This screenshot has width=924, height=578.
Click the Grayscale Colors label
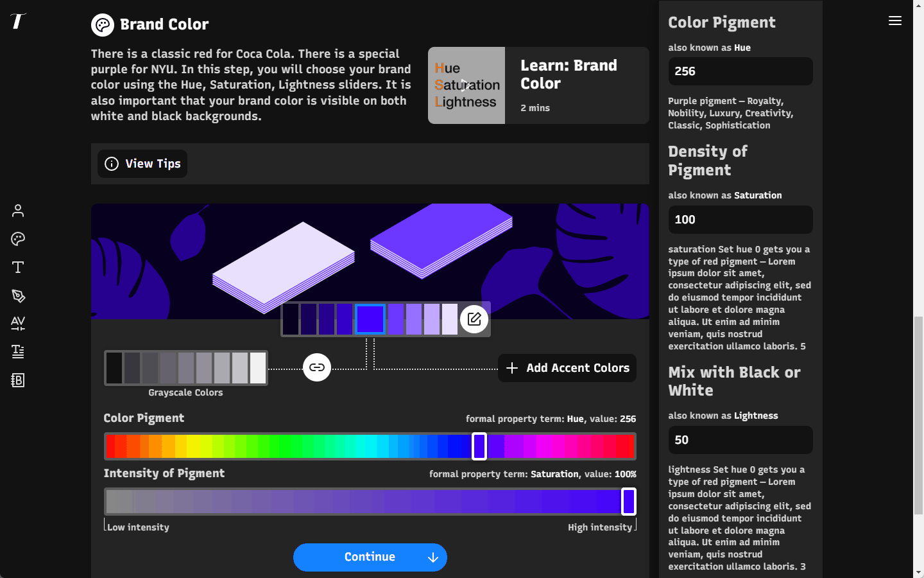pos(185,392)
